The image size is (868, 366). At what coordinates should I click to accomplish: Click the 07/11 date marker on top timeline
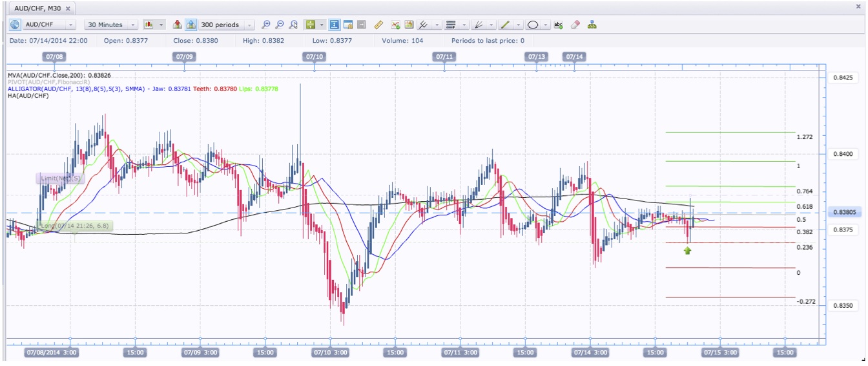pos(444,56)
